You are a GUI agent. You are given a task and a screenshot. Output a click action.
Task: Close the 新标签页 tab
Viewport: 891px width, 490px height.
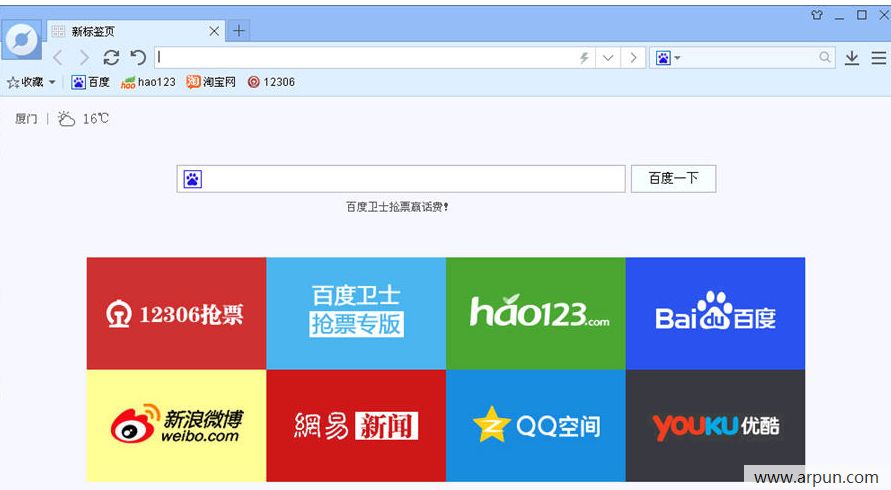click(x=214, y=31)
